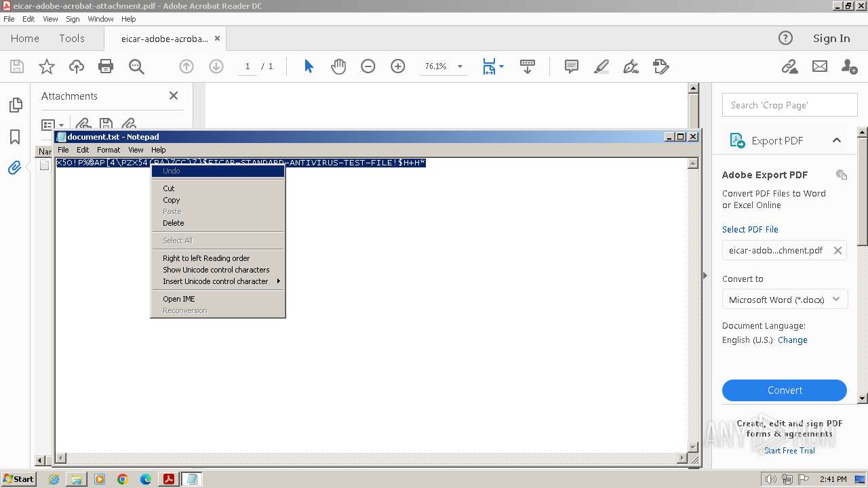
Task: Upload file to cloud icon
Action: (77, 66)
